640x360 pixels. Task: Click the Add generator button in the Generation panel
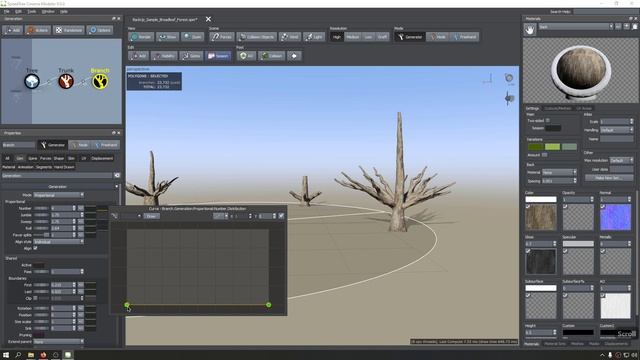point(12,30)
